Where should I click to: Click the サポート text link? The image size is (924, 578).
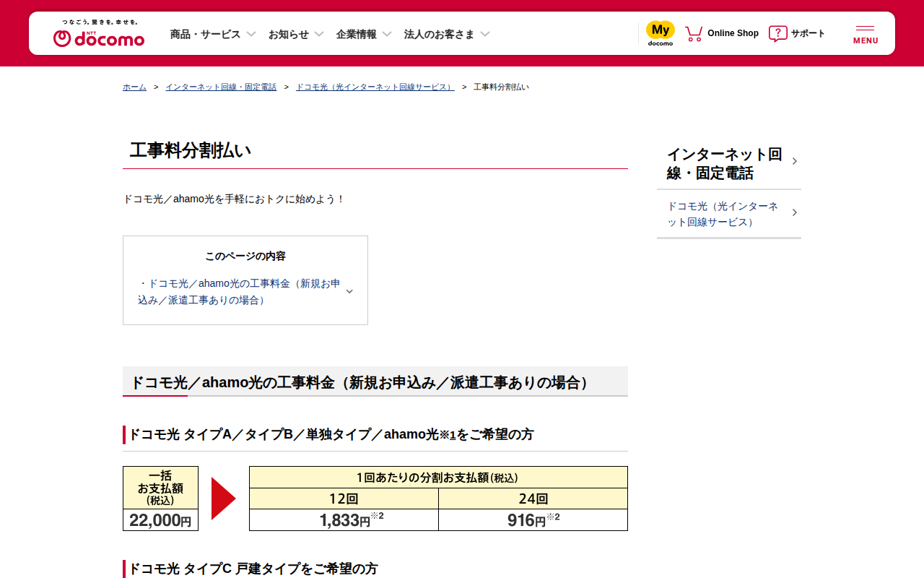click(808, 33)
